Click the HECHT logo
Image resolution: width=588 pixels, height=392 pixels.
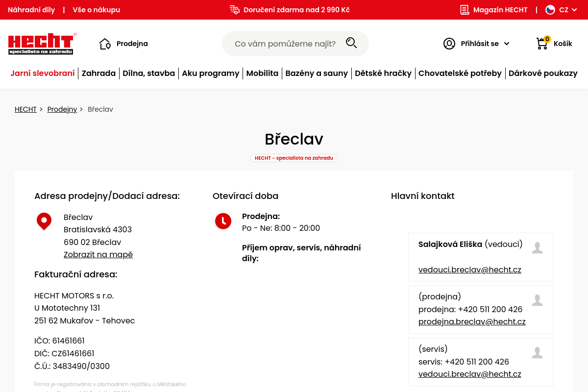pyautogui.click(x=42, y=44)
